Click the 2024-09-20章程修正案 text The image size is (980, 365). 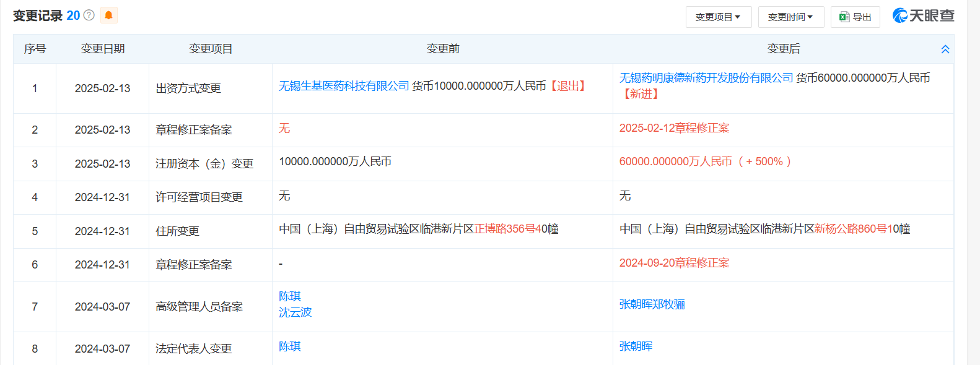(x=675, y=263)
